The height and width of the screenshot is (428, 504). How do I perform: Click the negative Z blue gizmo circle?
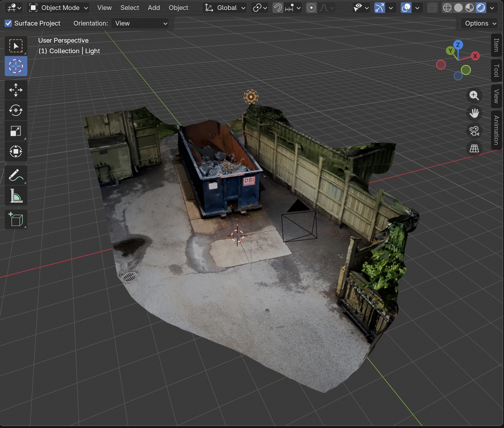tap(458, 76)
